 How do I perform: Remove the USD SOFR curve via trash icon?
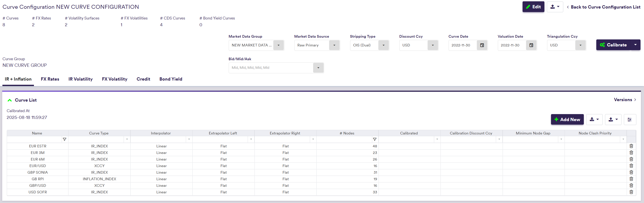coord(631,192)
